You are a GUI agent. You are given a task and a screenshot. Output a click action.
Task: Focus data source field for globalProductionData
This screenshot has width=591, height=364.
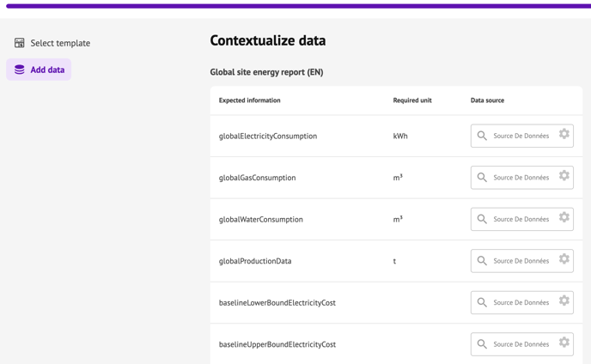point(521,261)
